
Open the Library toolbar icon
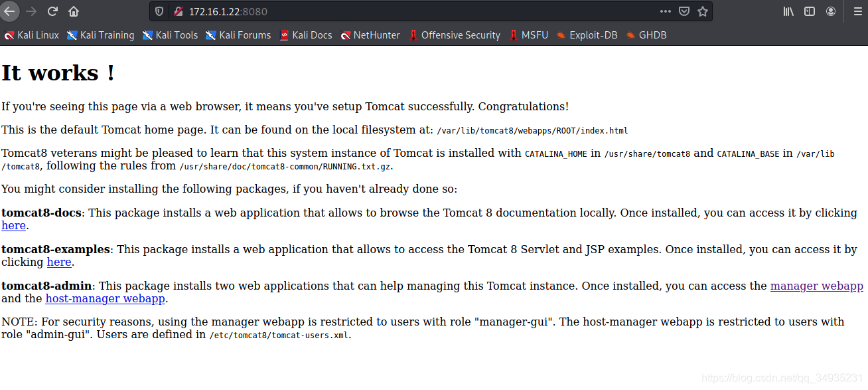coord(788,11)
